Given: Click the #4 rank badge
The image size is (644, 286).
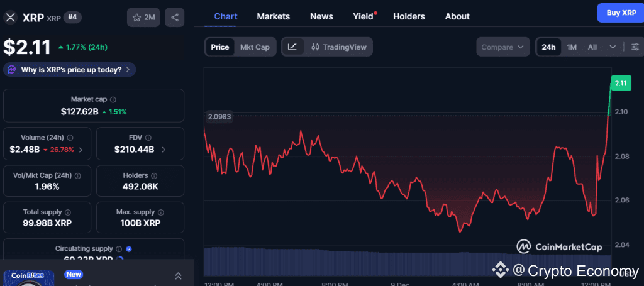Looking at the screenshot, I should pyautogui.click(x=72, y=18).
